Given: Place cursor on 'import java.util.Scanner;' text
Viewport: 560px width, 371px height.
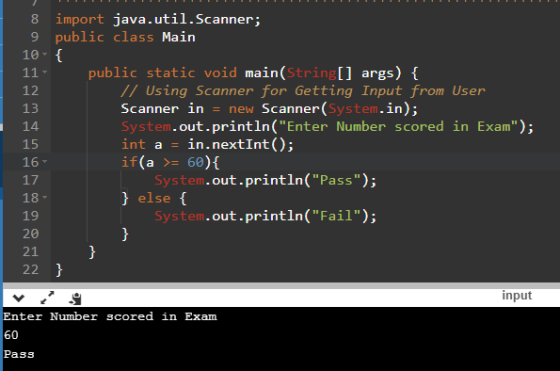Looking at the screenshot, I should pyautogui.click(x=158, y=19).
